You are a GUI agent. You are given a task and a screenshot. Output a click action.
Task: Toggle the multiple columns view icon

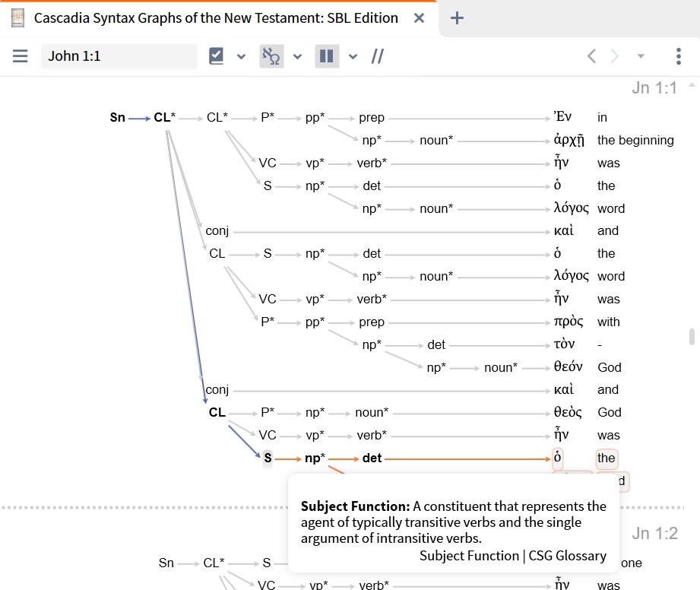[327, 56]
